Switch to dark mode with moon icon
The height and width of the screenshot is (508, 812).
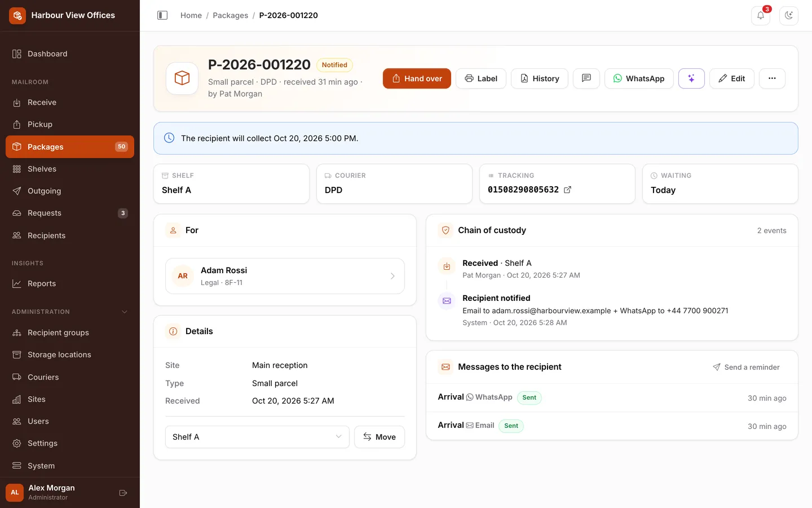[789, 15]
